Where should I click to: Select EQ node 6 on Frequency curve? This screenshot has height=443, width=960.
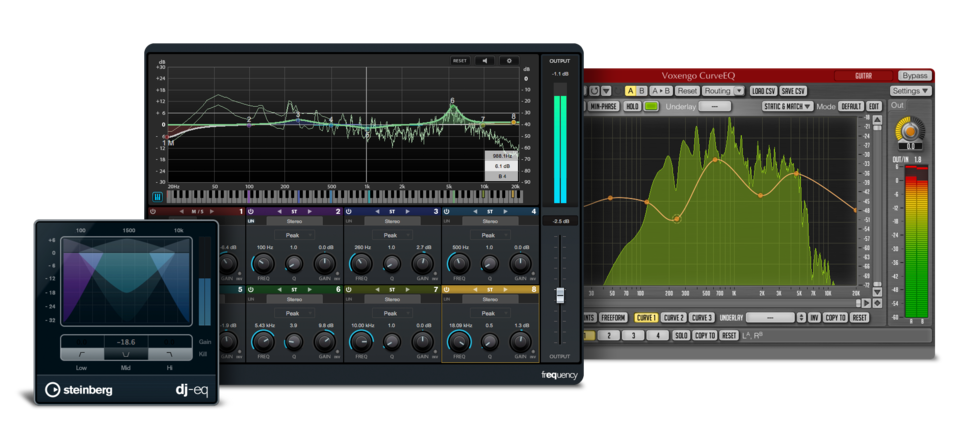452,106
